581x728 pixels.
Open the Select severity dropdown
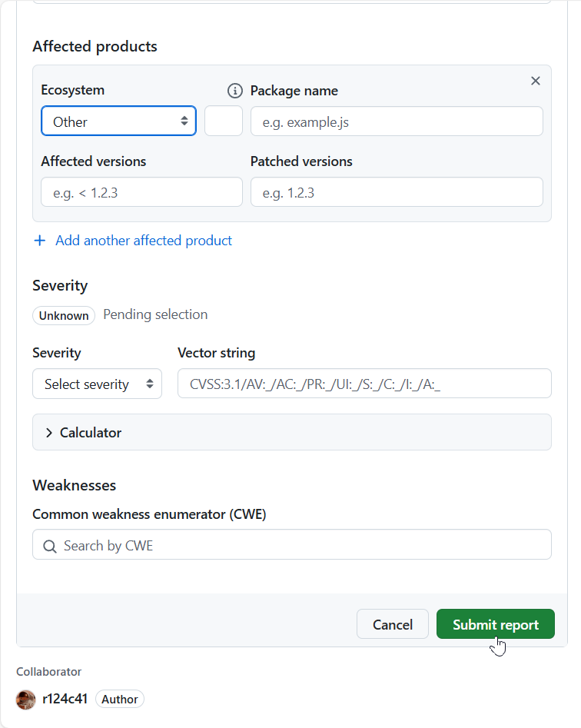[x=97, y=384]
